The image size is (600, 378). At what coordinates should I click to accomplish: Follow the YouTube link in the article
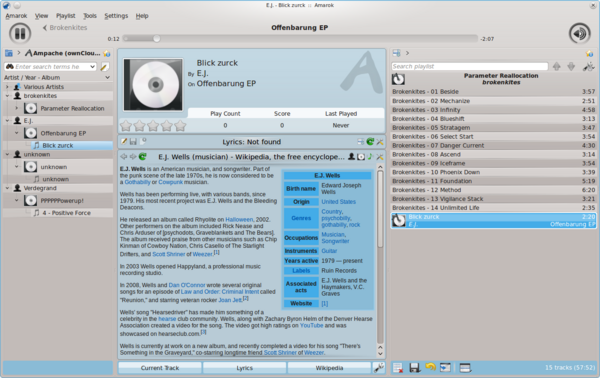[311, 326]
